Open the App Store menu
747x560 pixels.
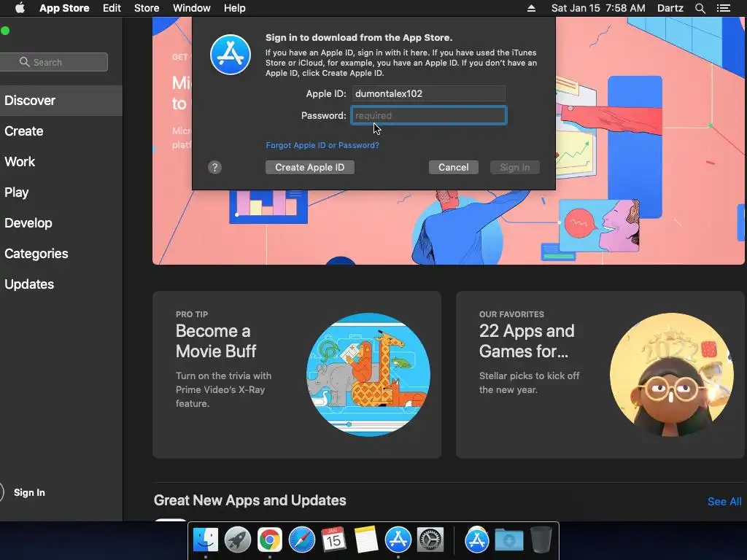[64, 8]
